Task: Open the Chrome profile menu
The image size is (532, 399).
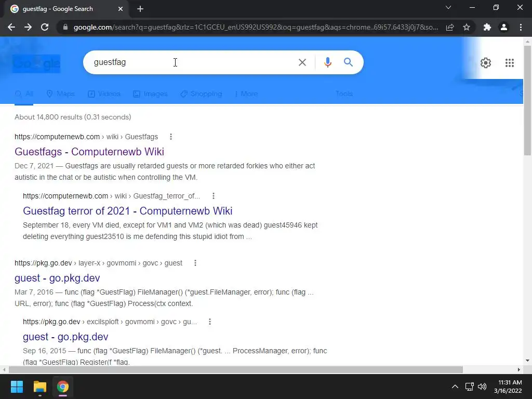Action: (504, 27)
